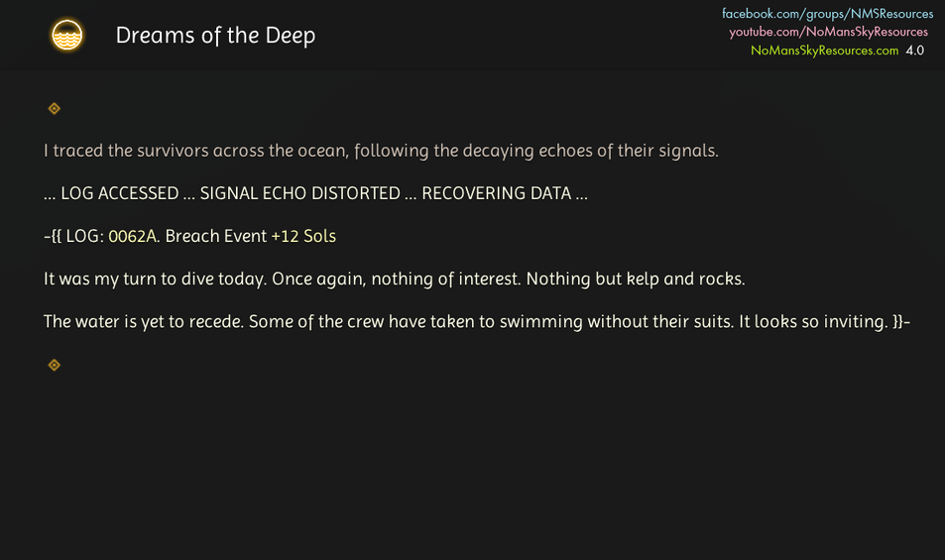Select the highlighted log ID 0062A

click(x=133, y=236)
